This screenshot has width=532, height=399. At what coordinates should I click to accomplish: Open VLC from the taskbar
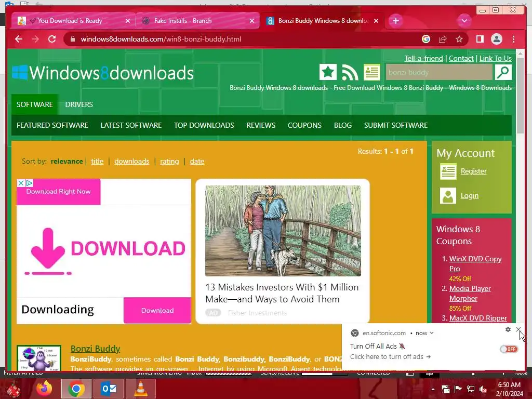click(140, 389)
